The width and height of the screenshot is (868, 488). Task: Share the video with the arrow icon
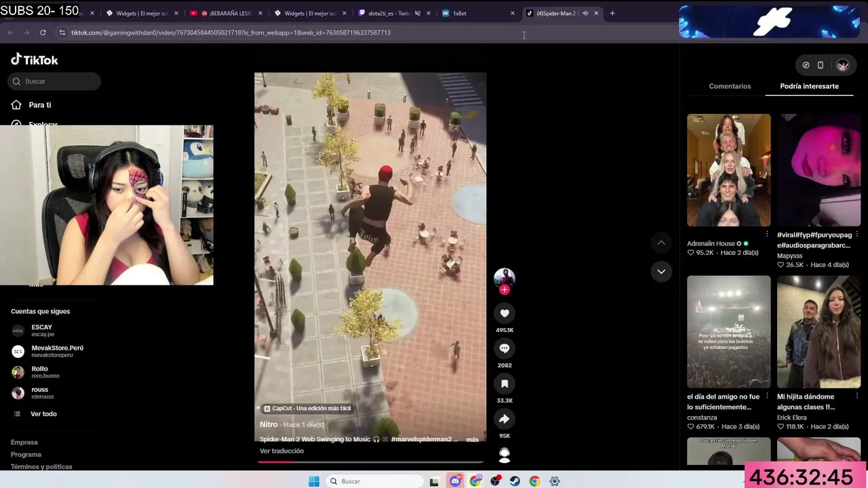pyautogui.click(x=505, y=419)
